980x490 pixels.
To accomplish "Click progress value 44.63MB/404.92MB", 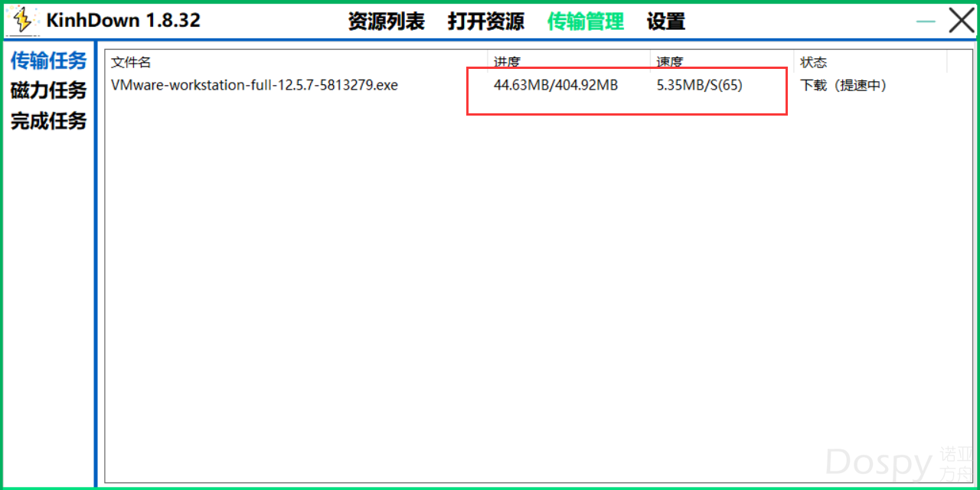I will point(556,85).
